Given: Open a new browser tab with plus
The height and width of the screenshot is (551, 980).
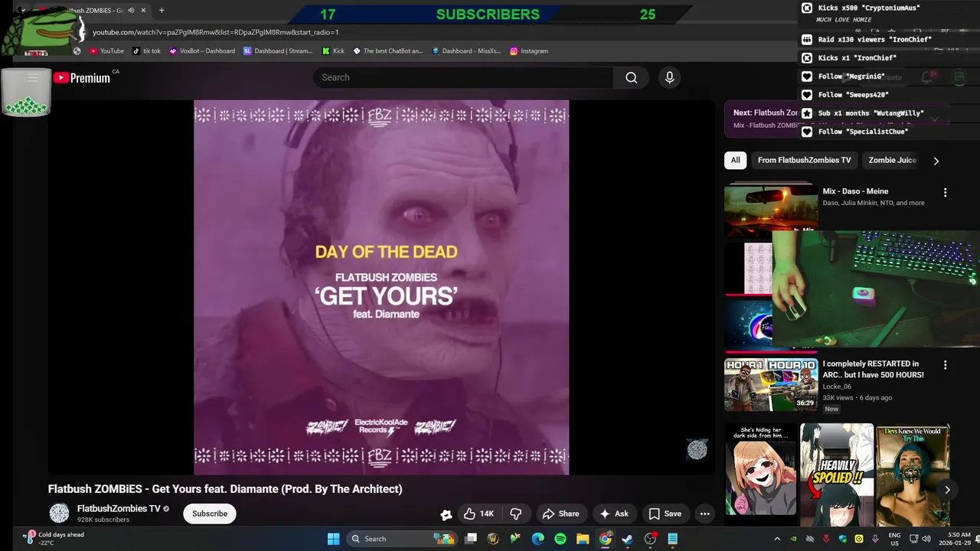Looking at the screenshot, I should (x=162, y=11).
